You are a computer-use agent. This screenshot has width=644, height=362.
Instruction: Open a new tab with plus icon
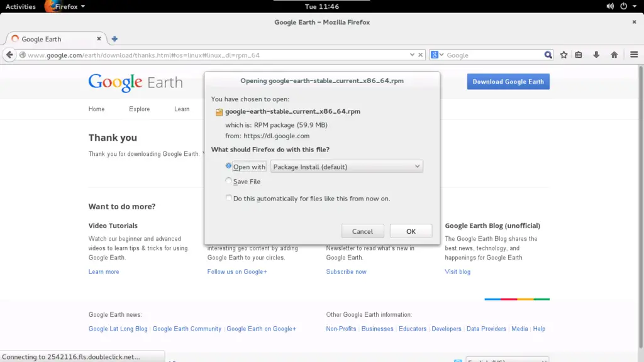(x=114, y=38)
